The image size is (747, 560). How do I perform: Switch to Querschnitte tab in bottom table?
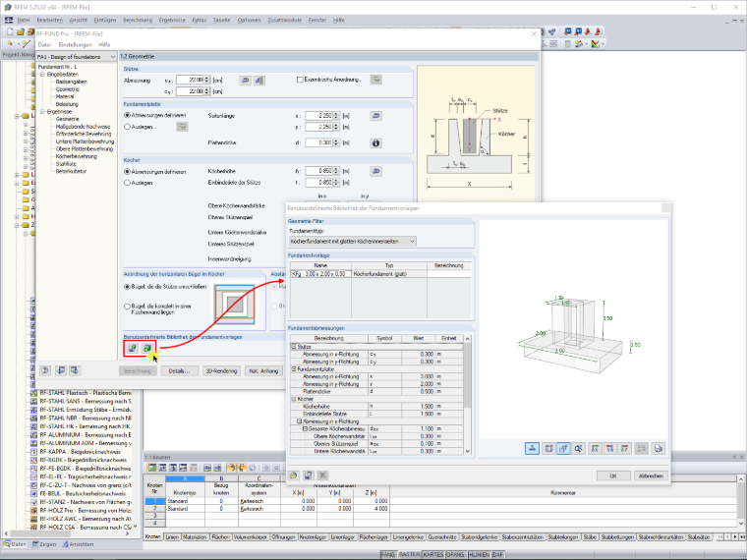tap(442, 536)
